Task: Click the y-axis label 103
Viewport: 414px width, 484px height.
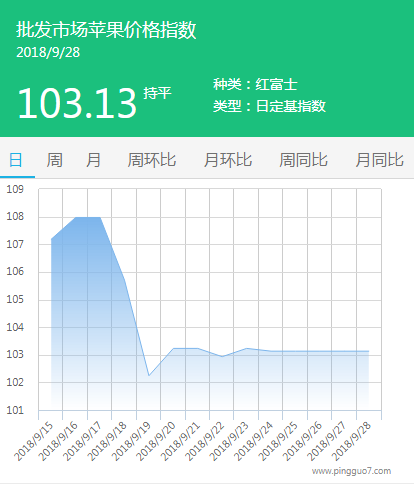Action: [15, 355]
